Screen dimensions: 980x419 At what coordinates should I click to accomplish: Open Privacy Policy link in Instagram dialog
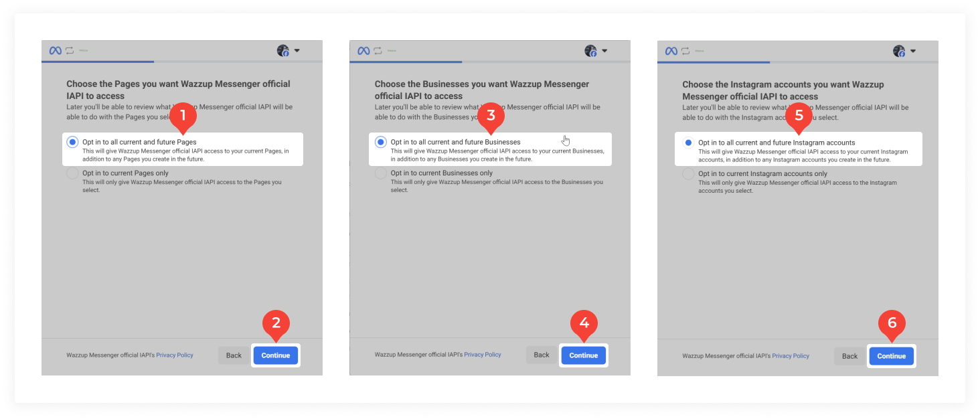coord(791,356)
